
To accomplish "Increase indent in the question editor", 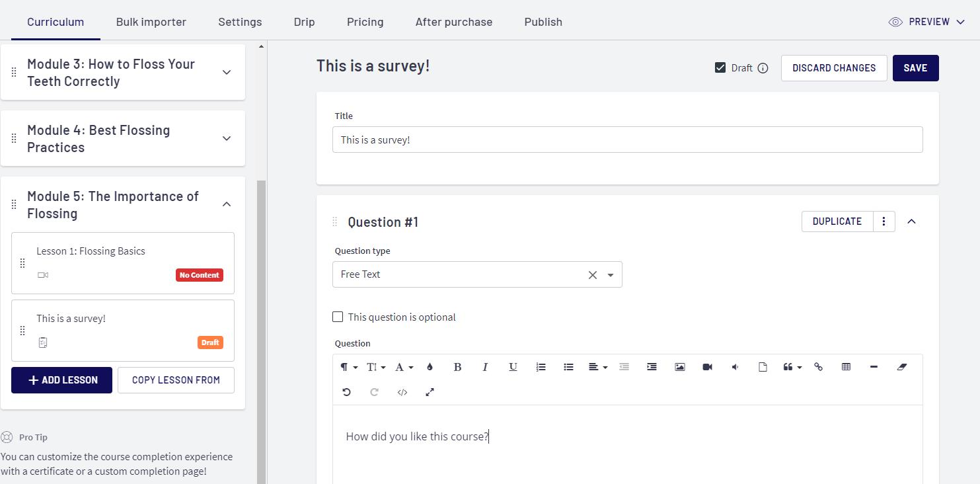I will 652,367.
